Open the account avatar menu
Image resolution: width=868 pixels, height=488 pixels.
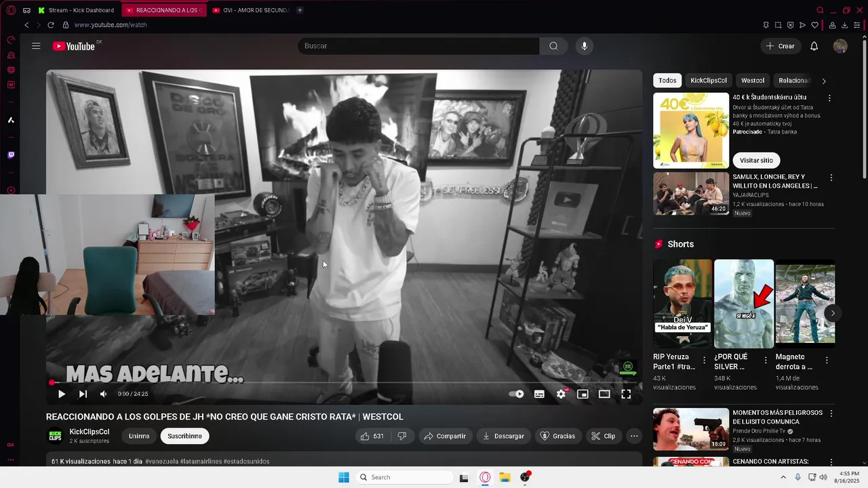[840, 46]
